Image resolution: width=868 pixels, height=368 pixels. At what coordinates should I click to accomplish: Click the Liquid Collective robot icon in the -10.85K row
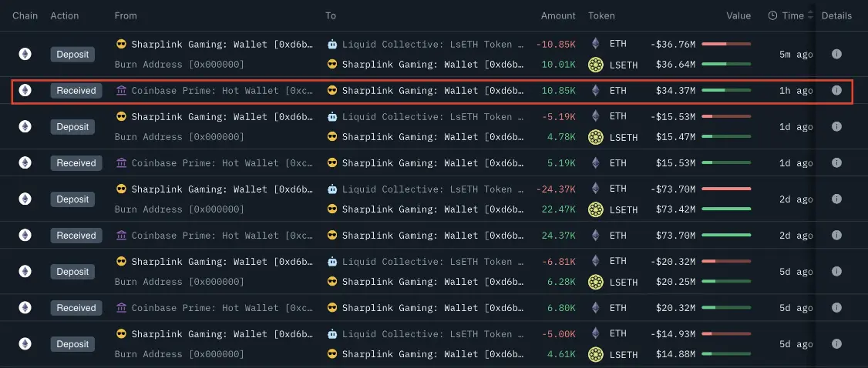(x=332, y=44)
